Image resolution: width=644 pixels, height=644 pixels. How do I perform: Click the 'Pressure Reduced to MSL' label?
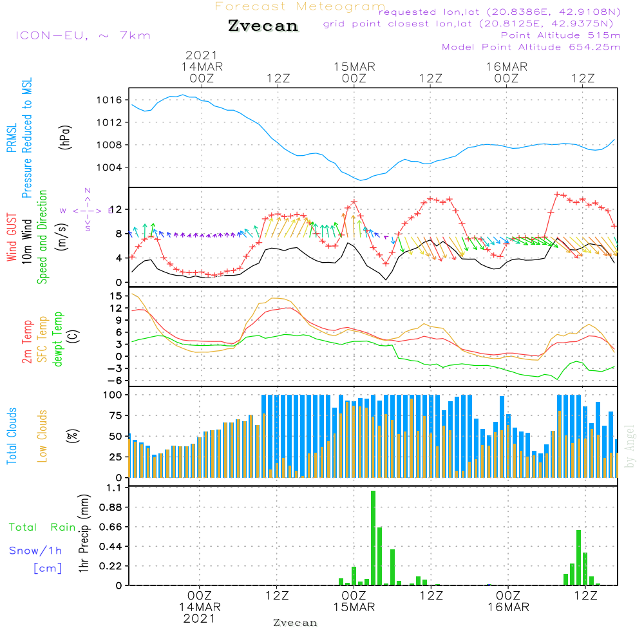(26, 138)
